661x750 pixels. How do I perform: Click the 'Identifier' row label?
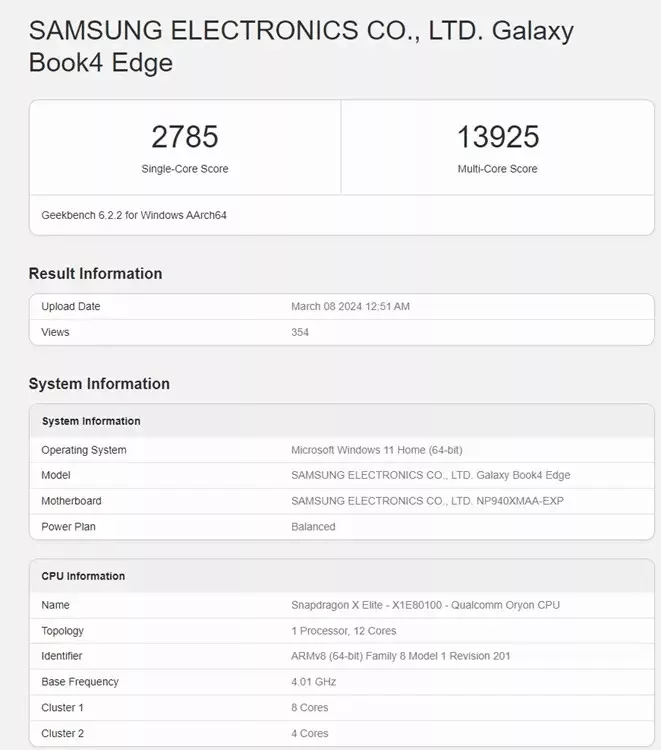tap(62, 656)
